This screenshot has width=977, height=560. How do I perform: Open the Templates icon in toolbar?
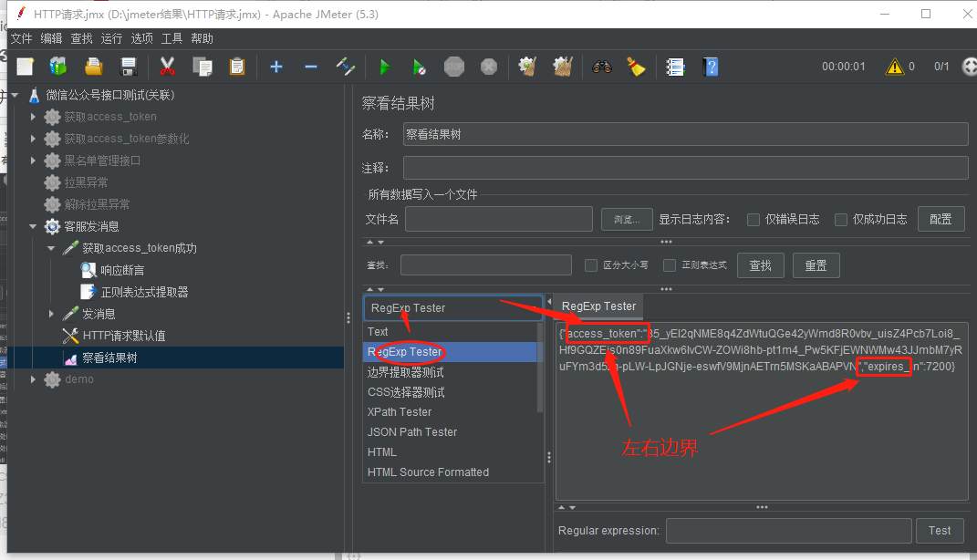point(58,67)
